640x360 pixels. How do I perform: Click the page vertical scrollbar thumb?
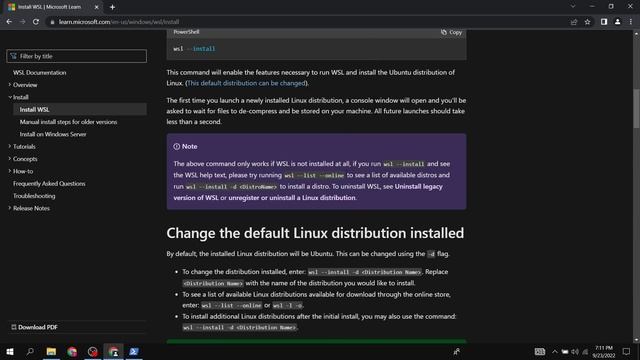tap(636, 108)
